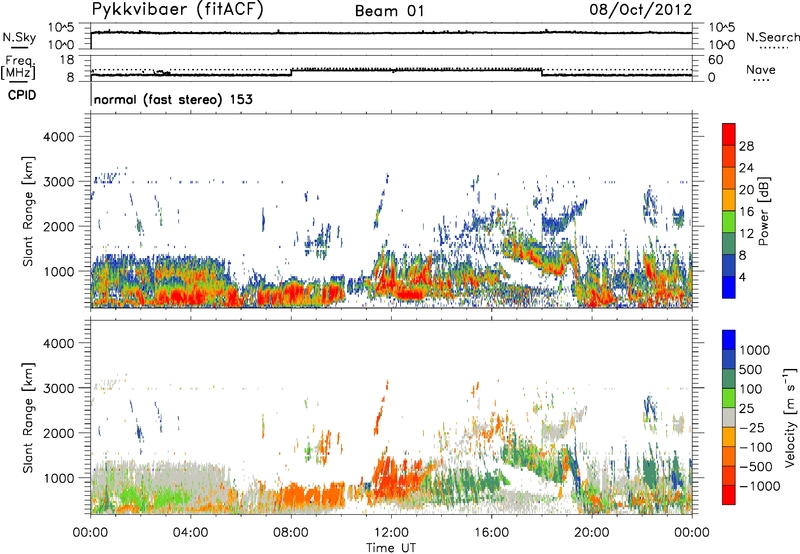This screenshot has height=554, width=800.
Task: Click the "10^5" label right of noise panel
Action: (721, 28)
